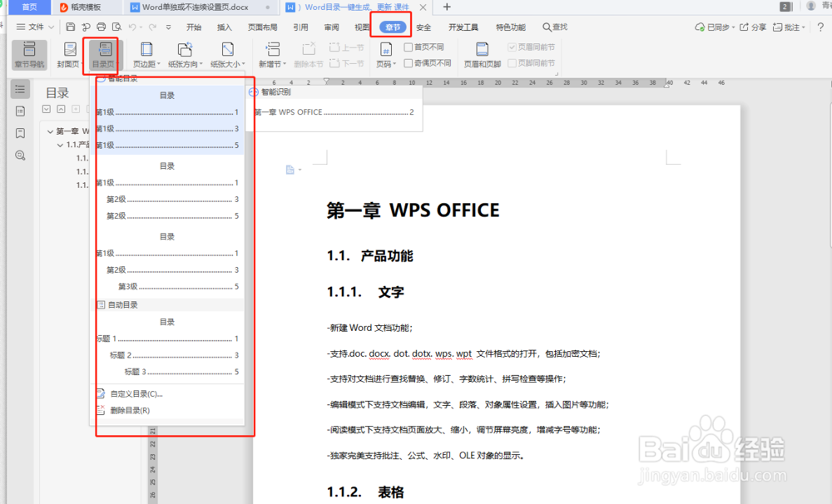832x504 pixels.
Task: Switch to the 开始 ribbon tab
Action: 194,27
